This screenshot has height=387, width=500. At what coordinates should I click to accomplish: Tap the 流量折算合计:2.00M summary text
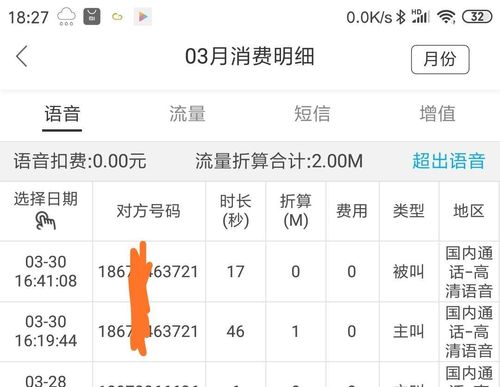(x=279, y=161)
